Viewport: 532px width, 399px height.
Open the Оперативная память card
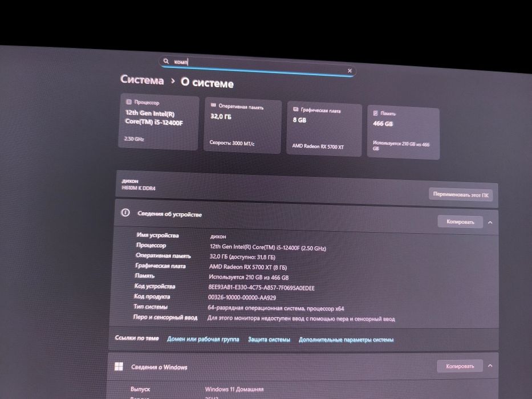[x=242, y=126]
